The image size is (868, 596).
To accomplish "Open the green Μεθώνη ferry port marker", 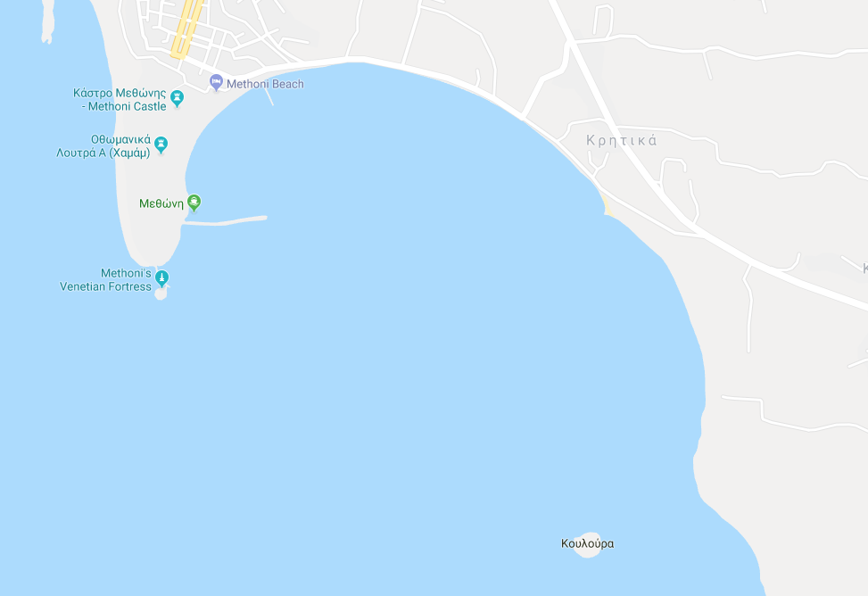I will click(194, 203).
